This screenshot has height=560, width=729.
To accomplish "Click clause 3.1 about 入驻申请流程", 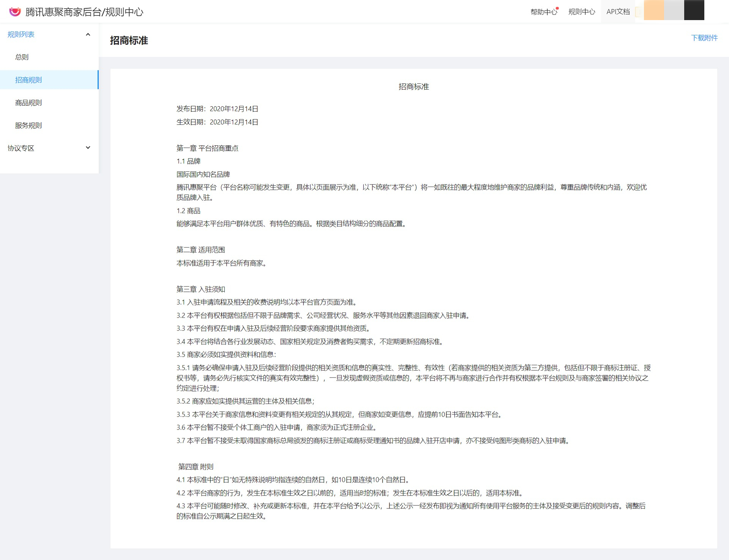I will (267, 302).
